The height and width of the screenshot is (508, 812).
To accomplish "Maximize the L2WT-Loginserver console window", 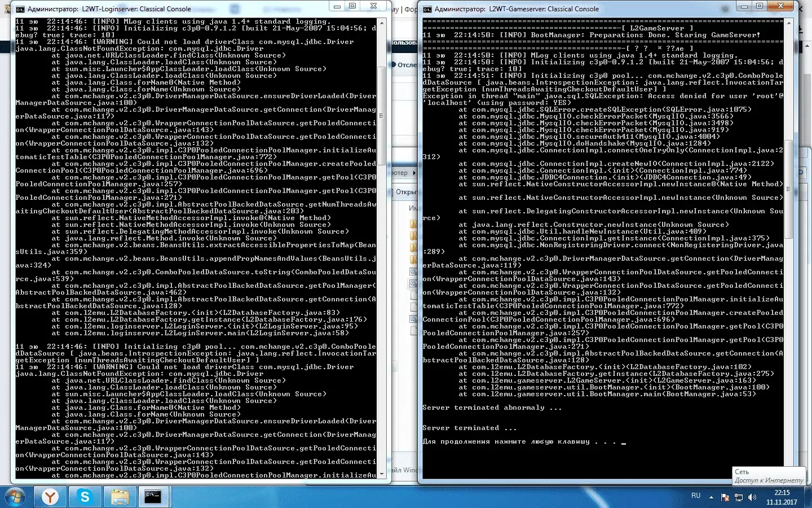I will click(352, 6).
